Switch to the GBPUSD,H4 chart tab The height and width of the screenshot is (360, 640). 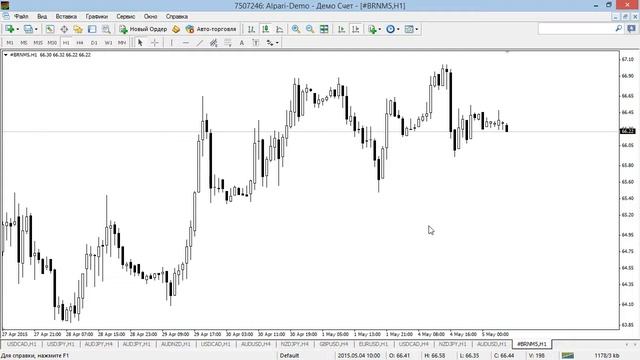click(x=334, y=344)
